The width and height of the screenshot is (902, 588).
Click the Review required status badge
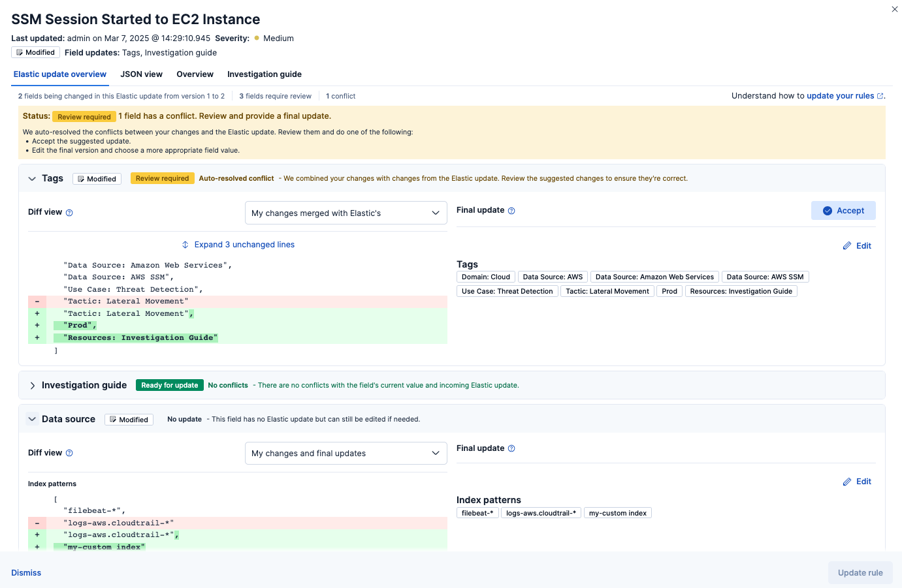click(x=84, y=117)
